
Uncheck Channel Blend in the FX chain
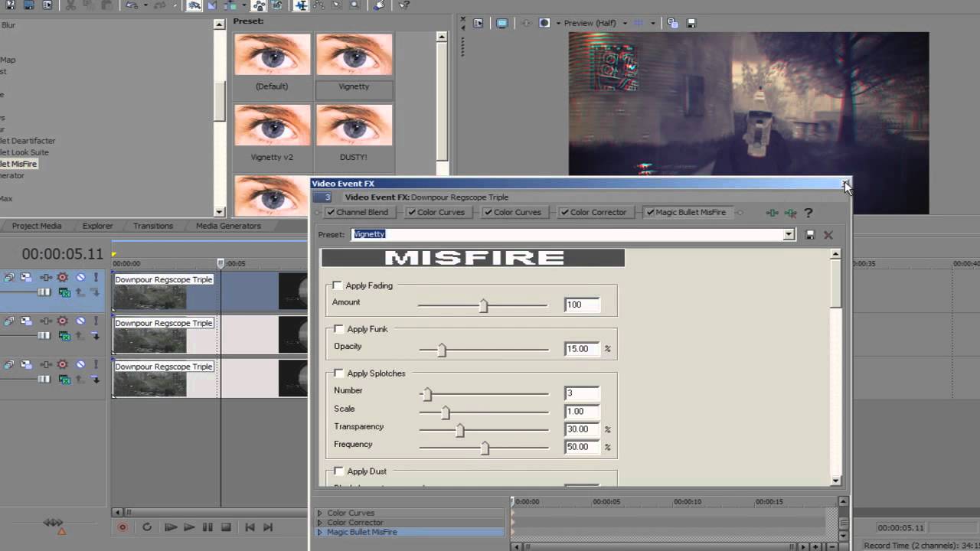tap(331, 212)
